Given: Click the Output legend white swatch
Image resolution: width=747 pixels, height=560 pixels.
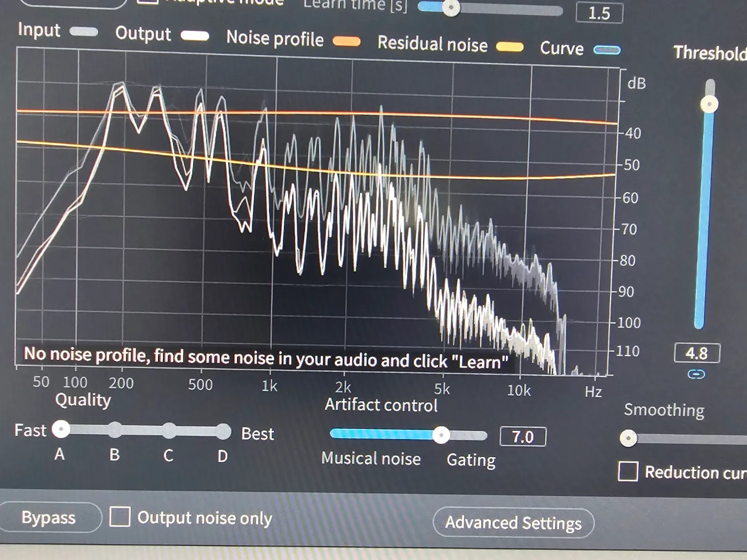Looking at the screenshot, I should [x=195, y=36].
